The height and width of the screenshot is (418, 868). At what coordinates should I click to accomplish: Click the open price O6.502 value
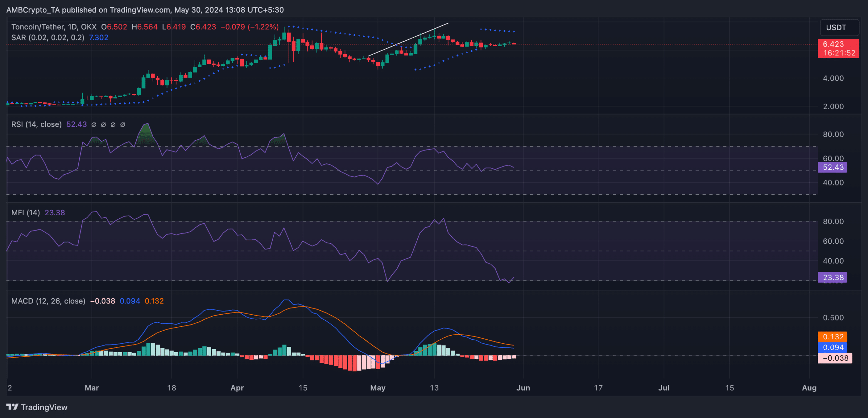click(114, 27)
